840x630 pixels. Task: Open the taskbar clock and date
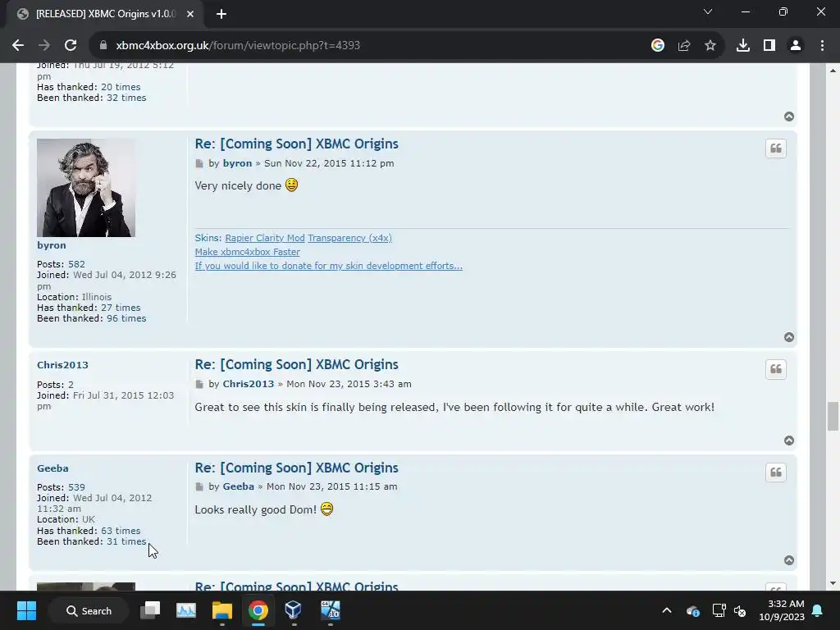[x=782, y=610]
